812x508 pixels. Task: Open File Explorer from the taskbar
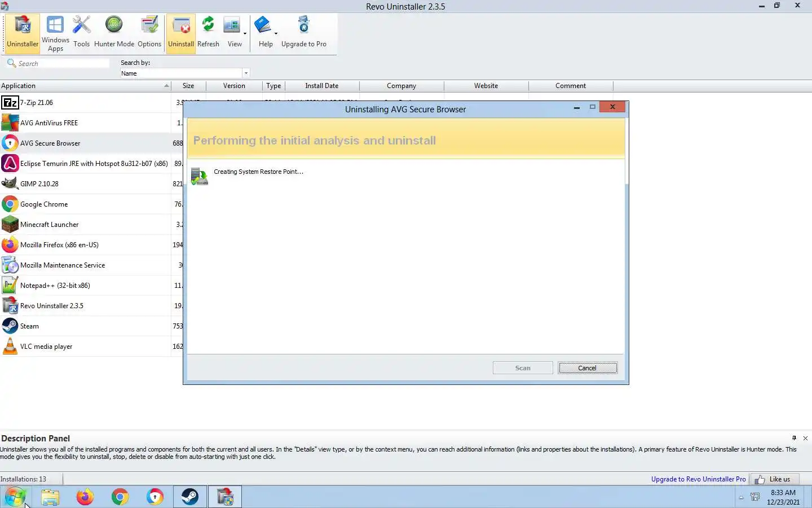point(50,497)
